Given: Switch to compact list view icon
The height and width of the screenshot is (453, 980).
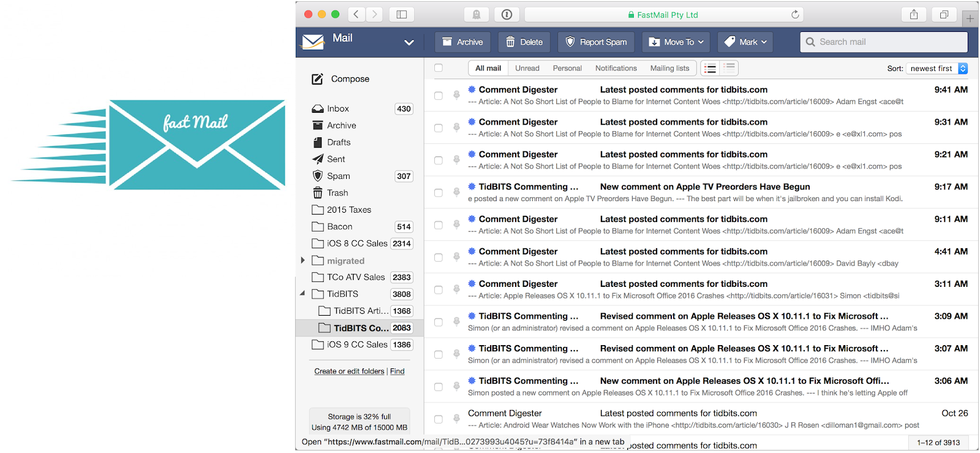Looking at the screenshot, I should (x=710, y=68).
